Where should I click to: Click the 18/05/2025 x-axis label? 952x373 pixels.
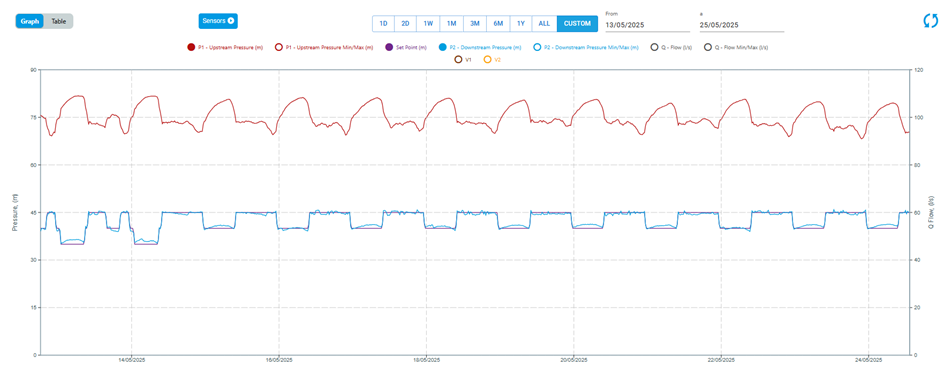tap(426, 360)
